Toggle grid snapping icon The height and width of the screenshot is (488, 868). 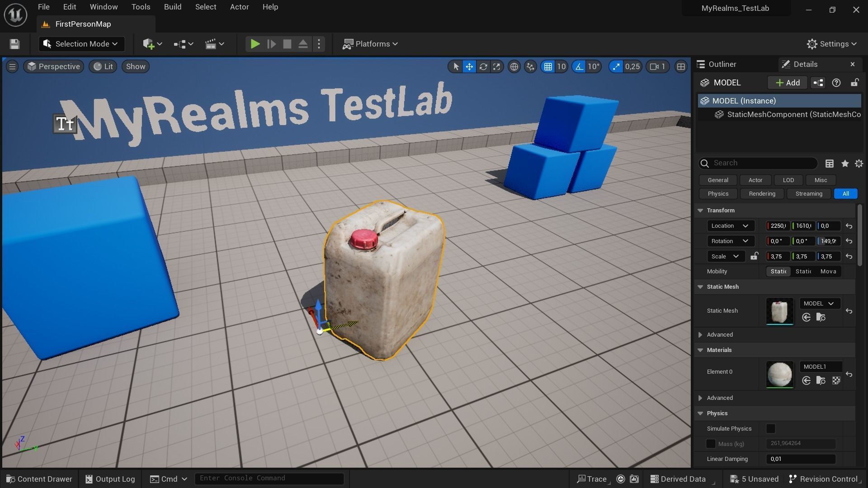[x=548, y=67]
